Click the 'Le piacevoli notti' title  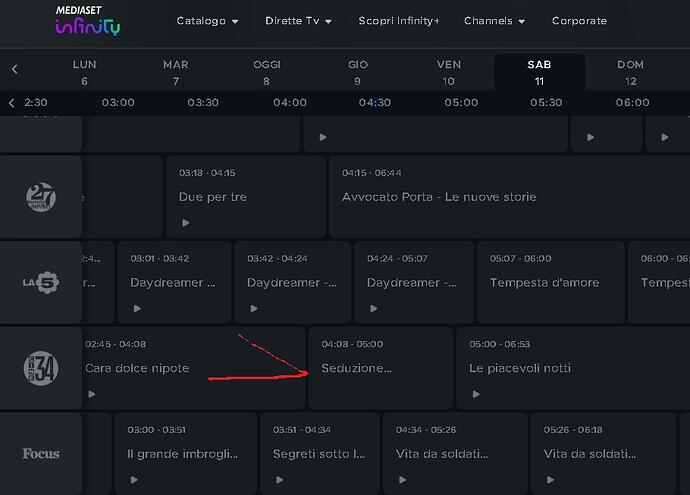520,368
